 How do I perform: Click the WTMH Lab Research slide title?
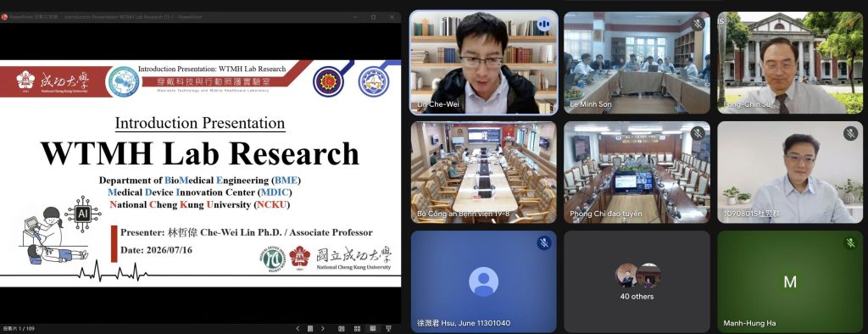tap(200, 153)
